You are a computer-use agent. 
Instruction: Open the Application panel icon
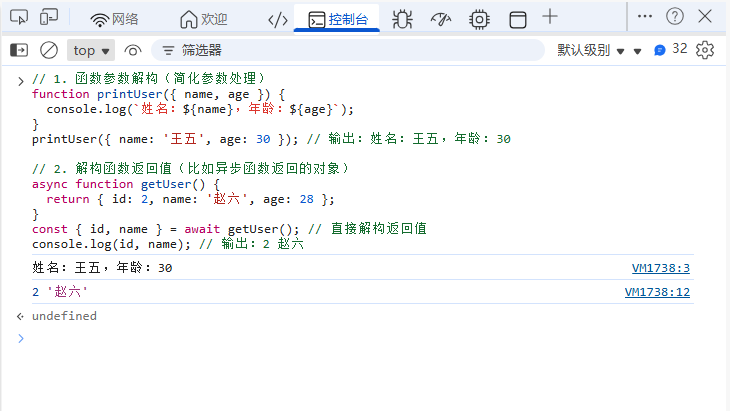pos(517,19)
